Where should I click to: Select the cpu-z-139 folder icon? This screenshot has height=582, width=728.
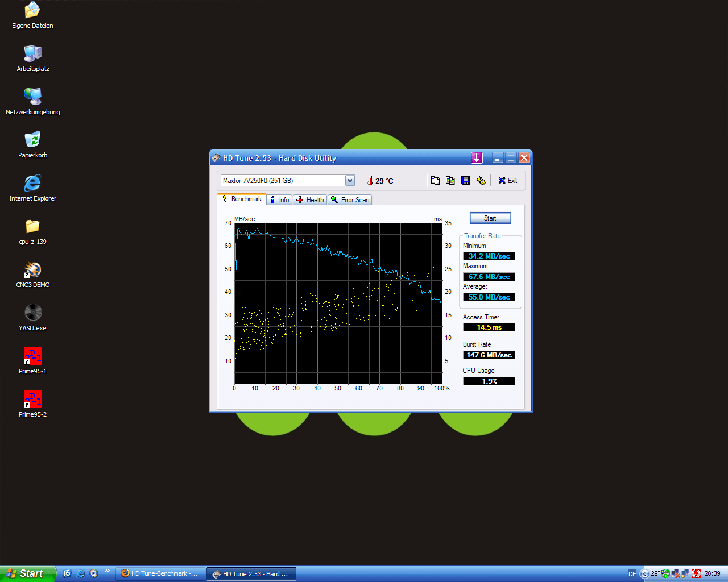click(32, 231)
